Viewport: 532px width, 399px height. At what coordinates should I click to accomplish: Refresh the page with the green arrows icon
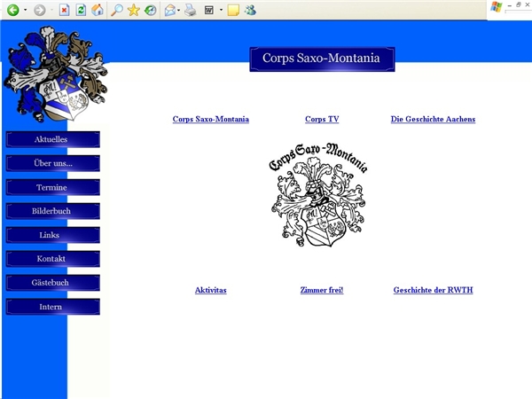point(81,10)
